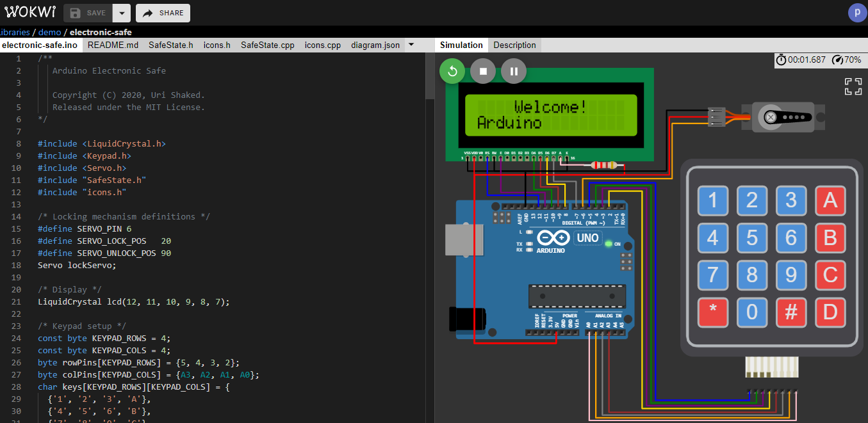The image size is (868, 423).
Task: Restart the simulation with green button
Action: click(x=452, y=72)
